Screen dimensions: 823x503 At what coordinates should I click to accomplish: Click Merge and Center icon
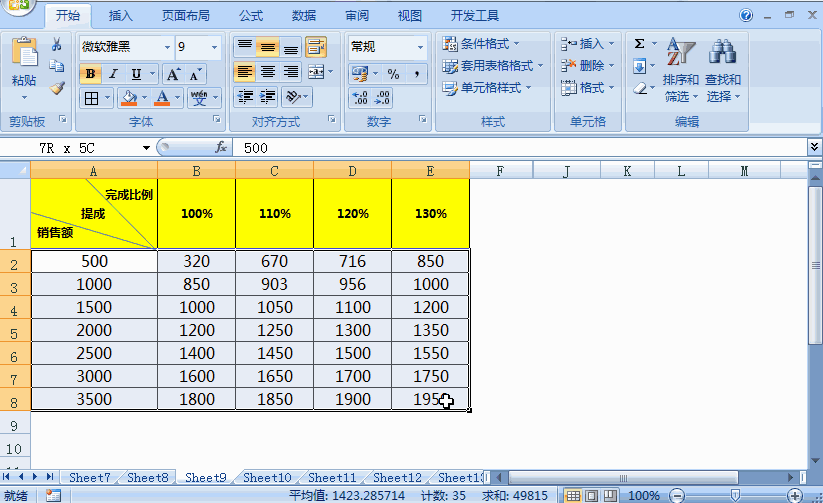(316, 71)
